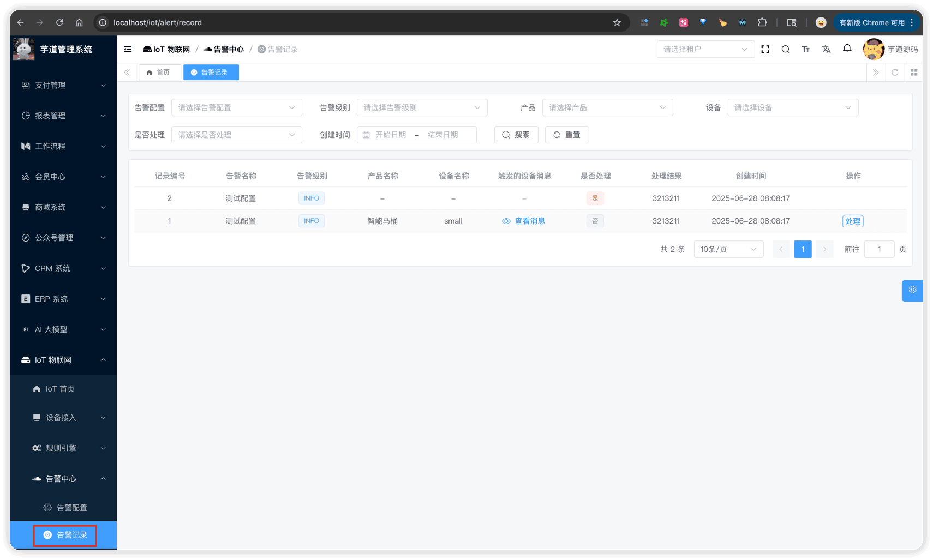The height and width of the screenshot is (560, 933).
Task: Refresh the current tab with the reload icon
Action: (895, 72)
